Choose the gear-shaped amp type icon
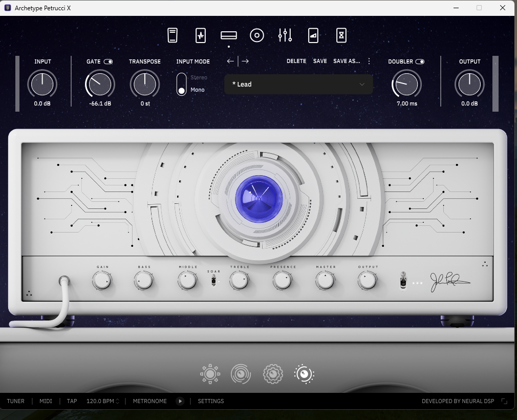 [273, 374]
